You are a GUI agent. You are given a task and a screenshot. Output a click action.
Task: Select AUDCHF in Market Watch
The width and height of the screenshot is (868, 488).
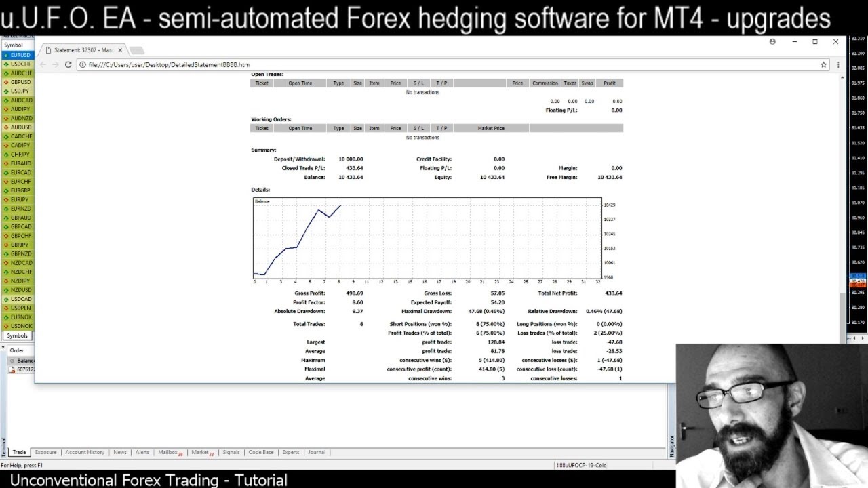click(x=18, y=73)
